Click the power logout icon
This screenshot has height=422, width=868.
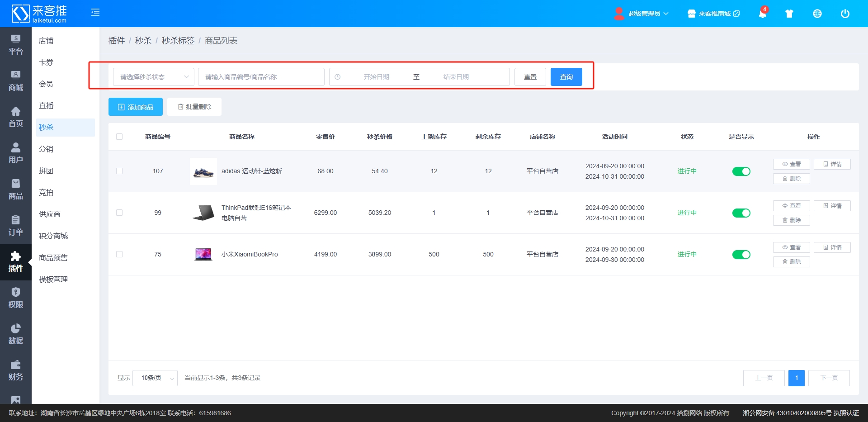[x=844, y=14]
